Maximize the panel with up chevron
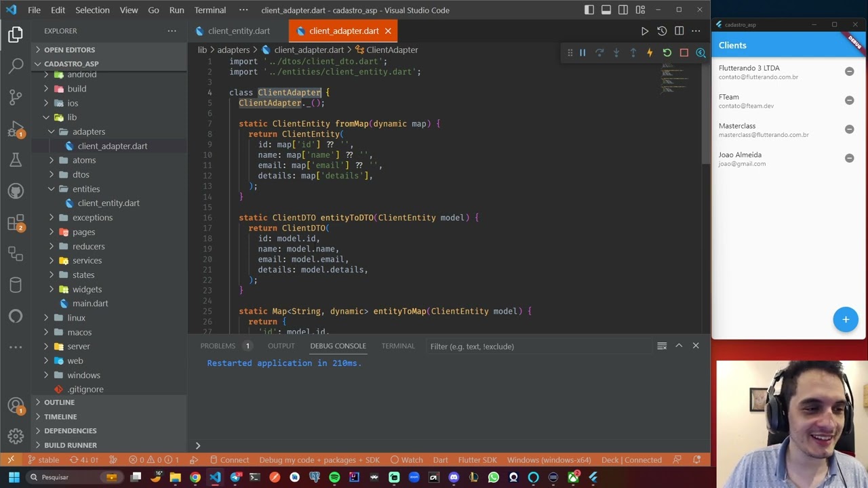 (679, 346)
